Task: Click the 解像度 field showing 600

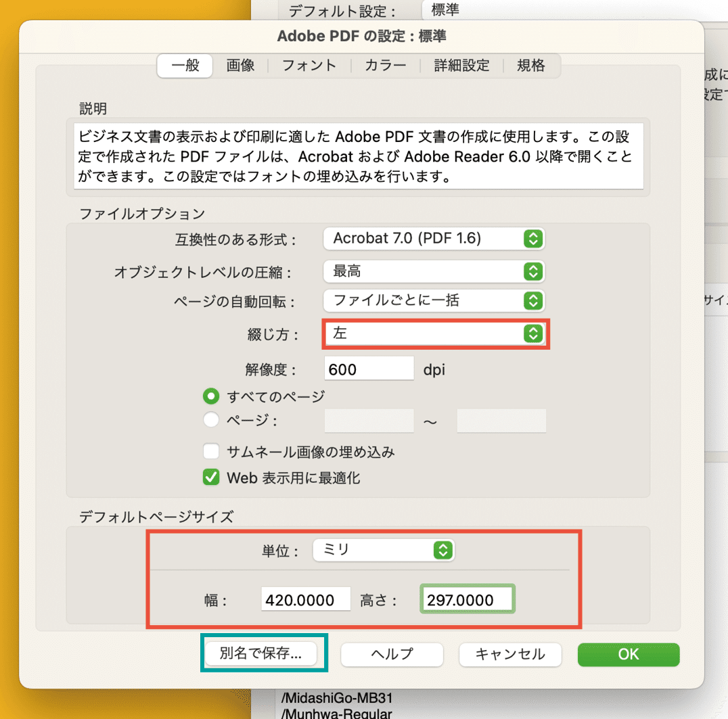Action: pos(369,369)
